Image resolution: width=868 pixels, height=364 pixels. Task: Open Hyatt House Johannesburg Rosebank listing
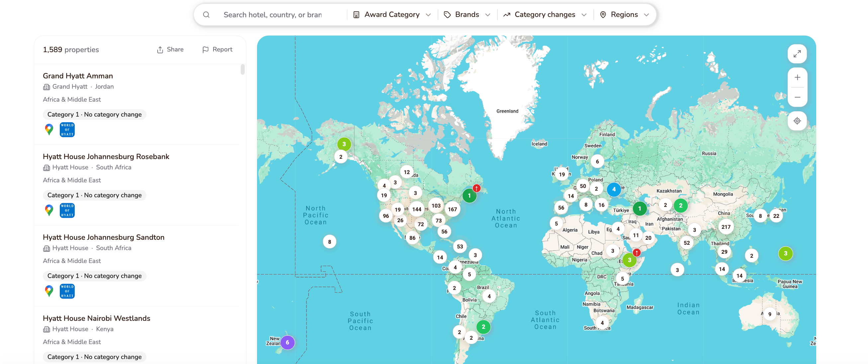tap(106, 156)
